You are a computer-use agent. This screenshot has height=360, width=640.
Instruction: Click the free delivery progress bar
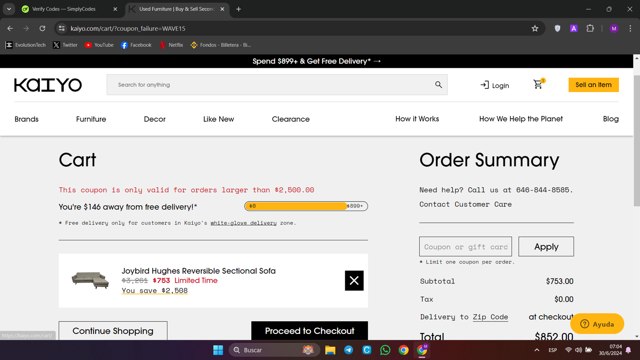[306, 206]
